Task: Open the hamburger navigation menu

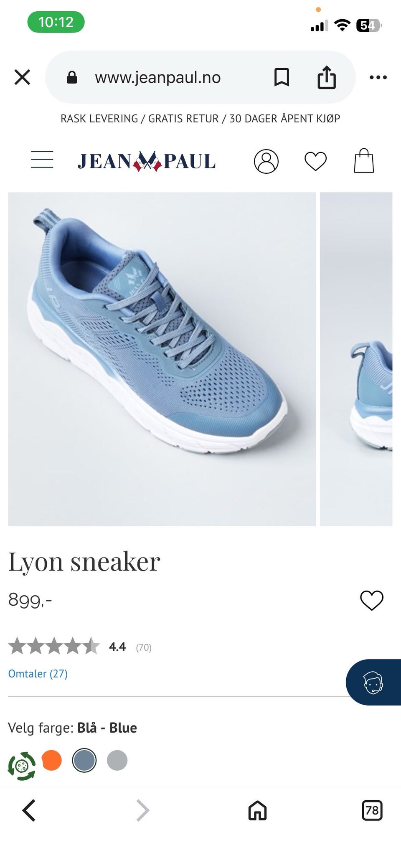Action: (42, 160)
